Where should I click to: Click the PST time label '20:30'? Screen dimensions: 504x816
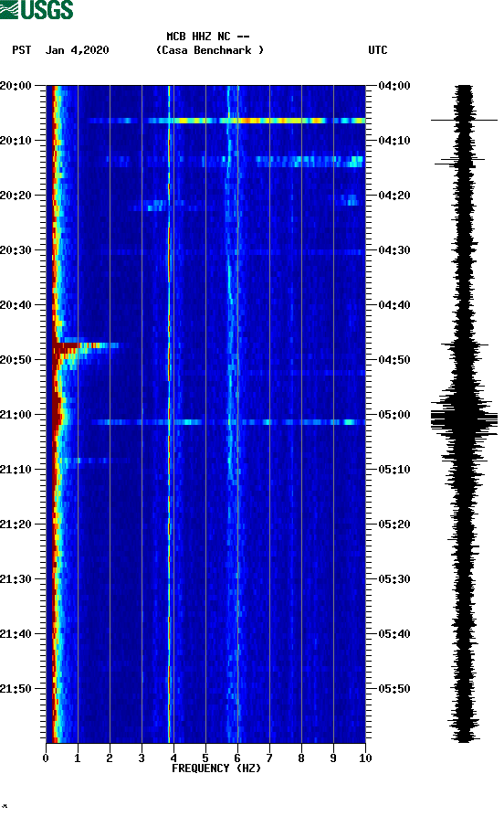click(x=16, y=249)
